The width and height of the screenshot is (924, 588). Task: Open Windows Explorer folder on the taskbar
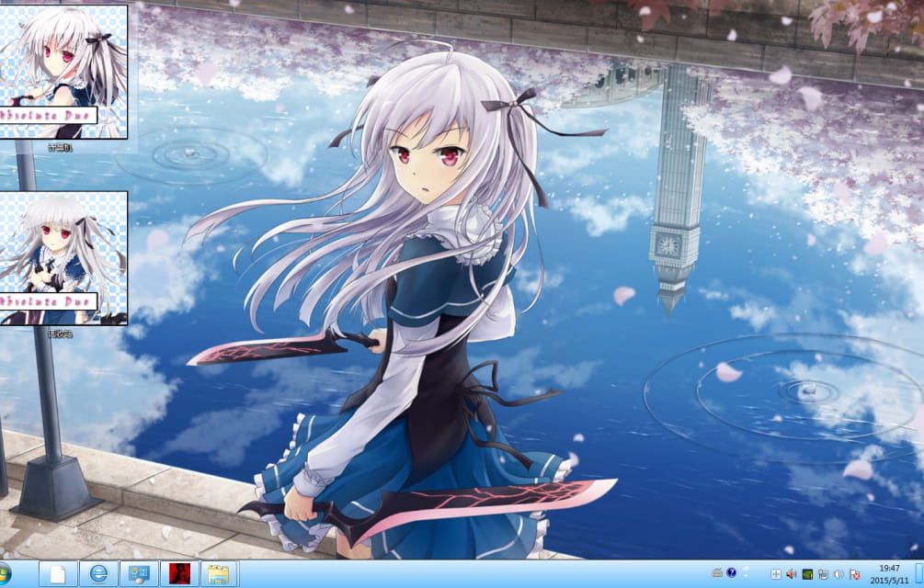point(221,574)
